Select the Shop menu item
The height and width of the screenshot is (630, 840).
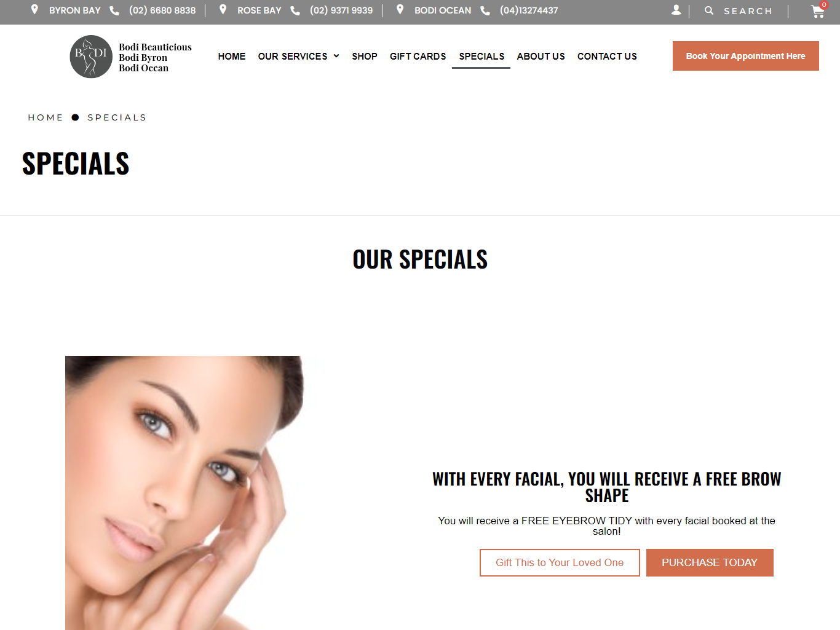coord(365,57)
